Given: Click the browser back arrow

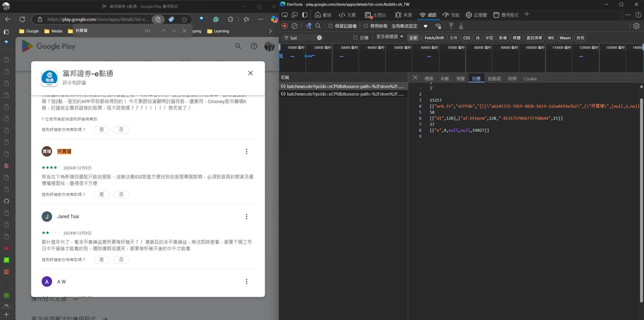Looking at the screenshot, I should coord(8,19).
